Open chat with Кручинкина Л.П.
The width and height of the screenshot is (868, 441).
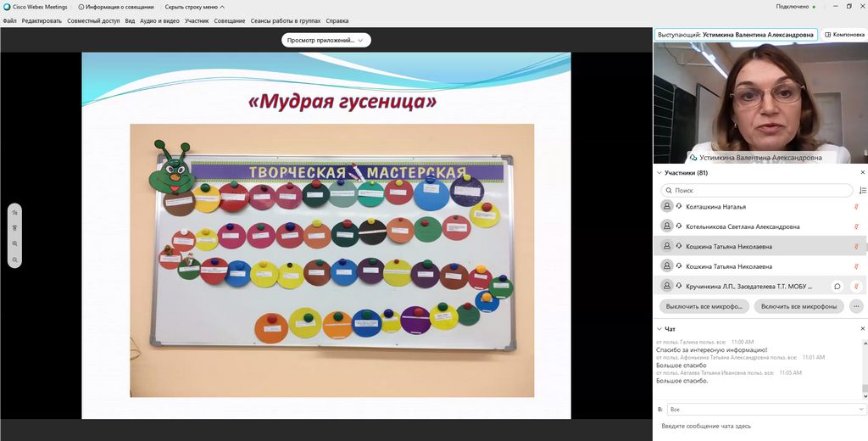click(x=837, y=287)
